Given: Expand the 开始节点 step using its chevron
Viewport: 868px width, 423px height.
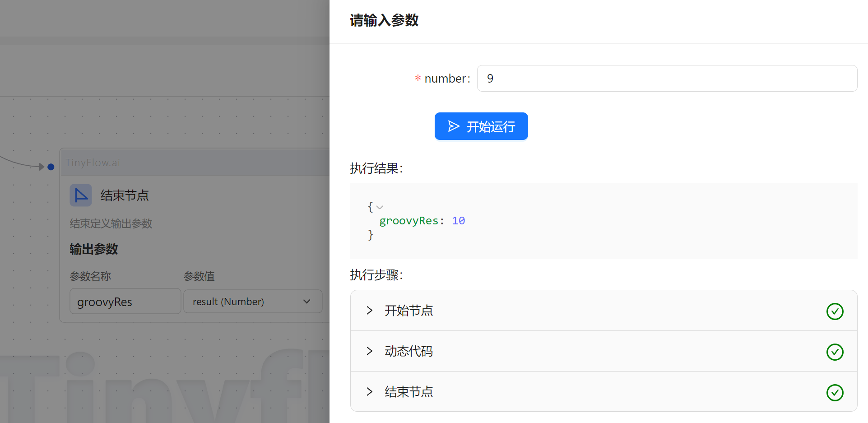Looking at the screenshot, I should coord(370,311).
